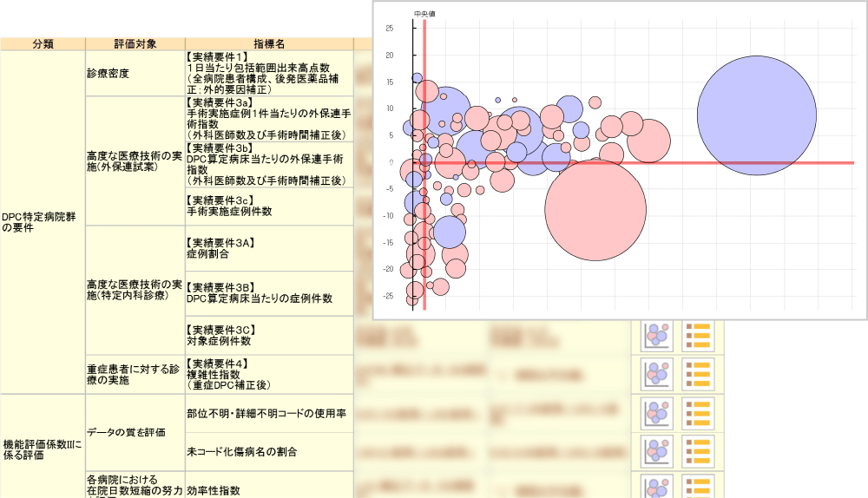
Task: Select 部位不明・詳細不明コードの使用率 cell
Action: 269,413
